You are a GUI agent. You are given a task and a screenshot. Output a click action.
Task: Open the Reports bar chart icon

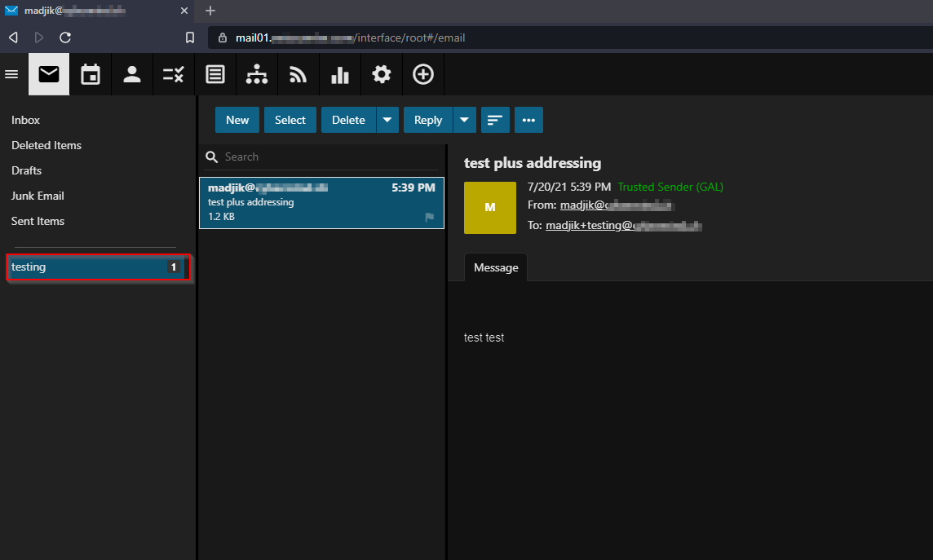(340, 75)
